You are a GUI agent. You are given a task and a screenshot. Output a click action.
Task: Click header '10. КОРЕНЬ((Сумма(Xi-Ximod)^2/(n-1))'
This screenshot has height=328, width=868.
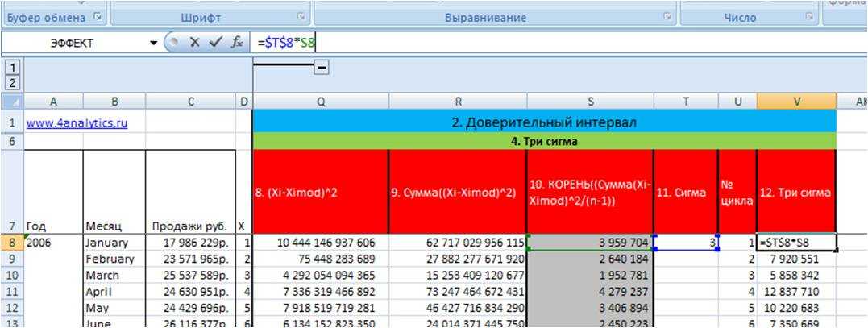pyautogui.click(x=590, y=191)
